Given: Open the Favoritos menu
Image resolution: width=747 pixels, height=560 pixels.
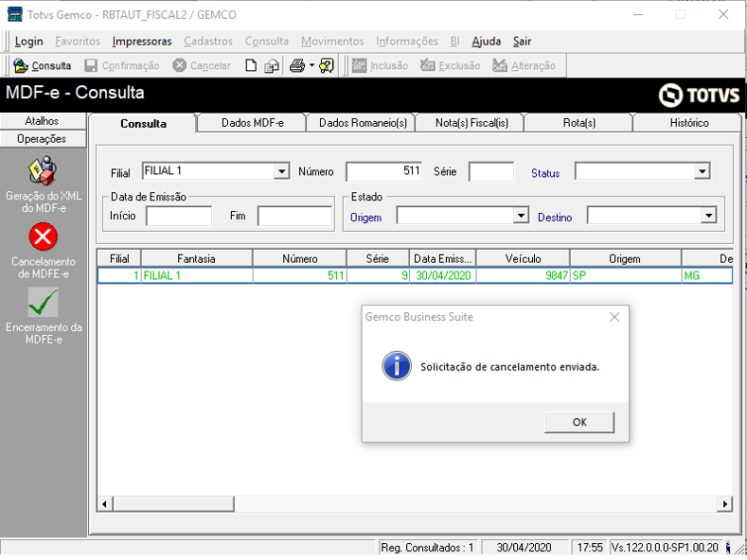Looking at the screenshot, I should tap(78, 42).
